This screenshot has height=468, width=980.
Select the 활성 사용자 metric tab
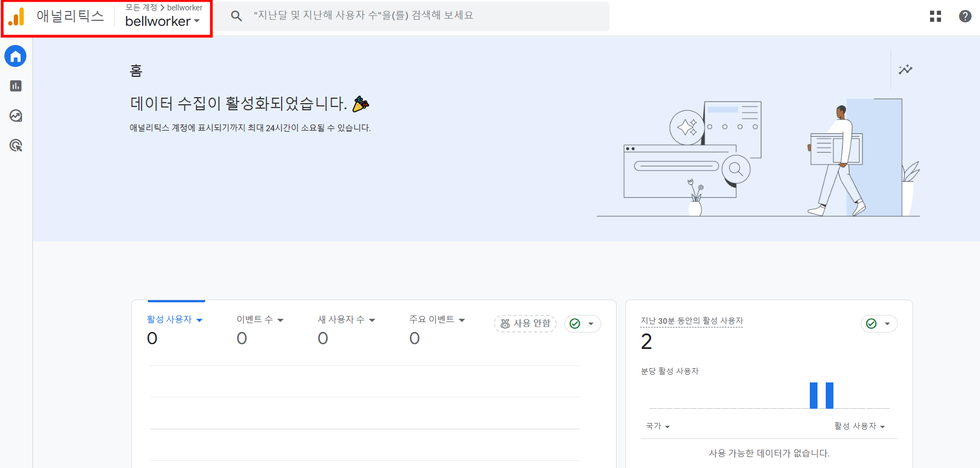[169, 319]
